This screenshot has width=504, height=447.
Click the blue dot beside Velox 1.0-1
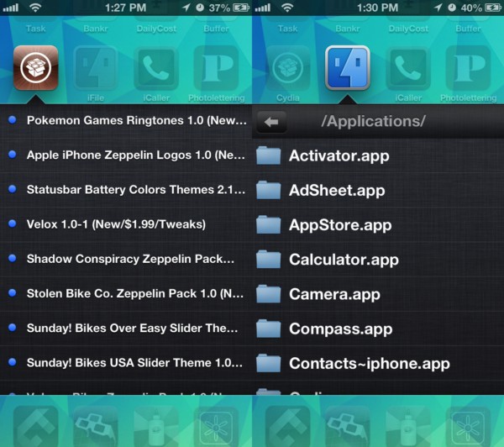click(12, 224)
